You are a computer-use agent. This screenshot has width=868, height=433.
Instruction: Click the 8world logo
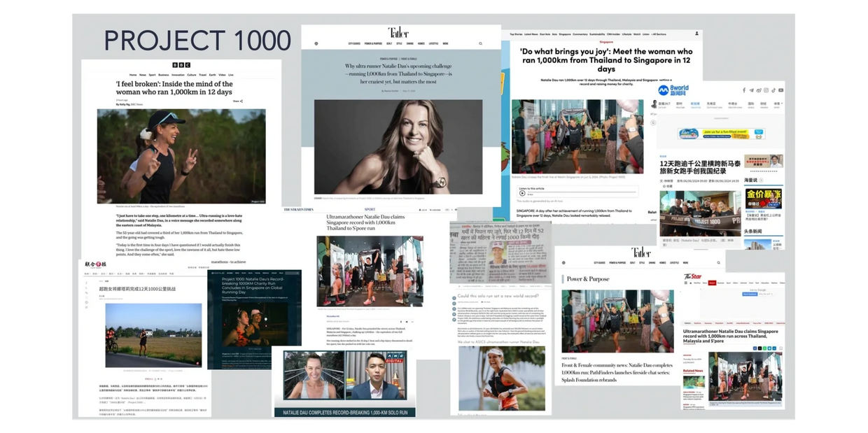point(673,90)
